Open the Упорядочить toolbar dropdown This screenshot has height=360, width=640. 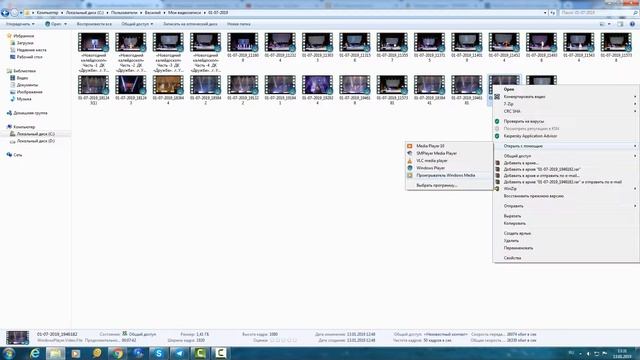[20, 24]
